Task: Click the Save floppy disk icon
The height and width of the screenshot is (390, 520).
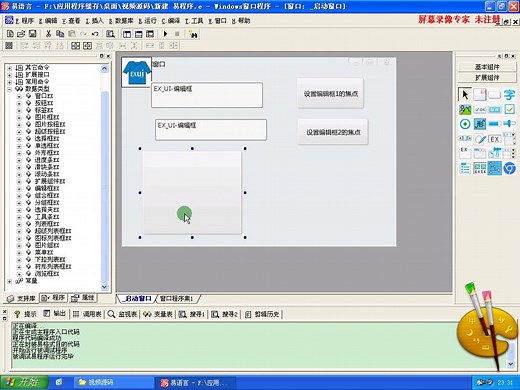Action: point(32,34)
